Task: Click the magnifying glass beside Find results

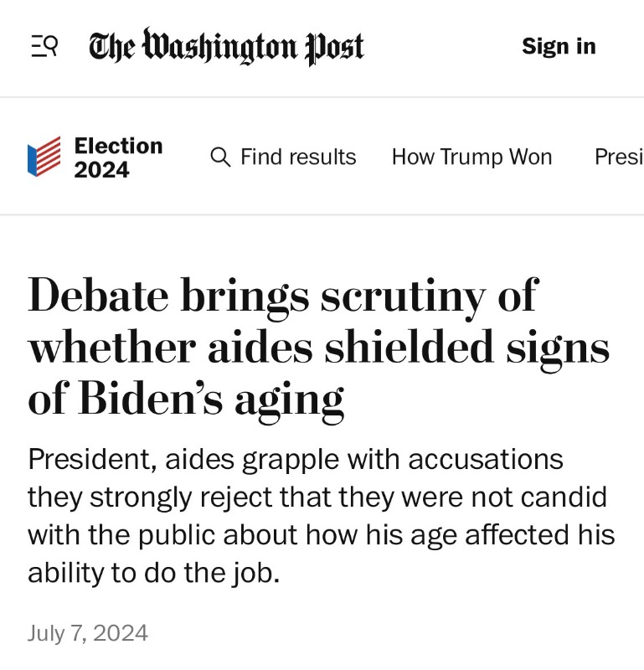Action: (221, 157)
